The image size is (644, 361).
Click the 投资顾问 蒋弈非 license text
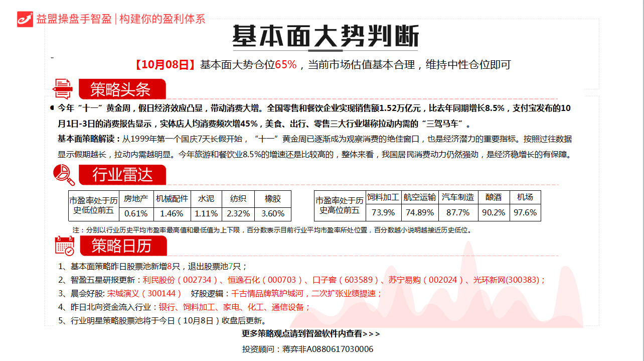[x=307, y=349]
